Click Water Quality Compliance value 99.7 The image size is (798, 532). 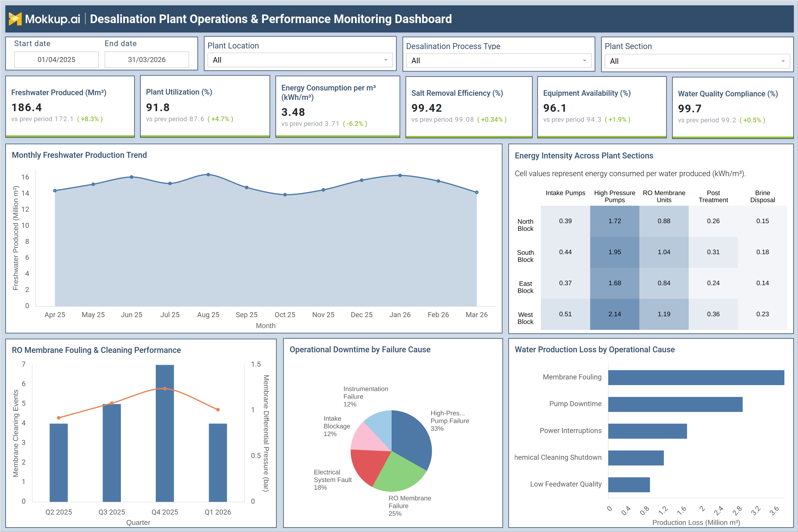pos(690,108)
